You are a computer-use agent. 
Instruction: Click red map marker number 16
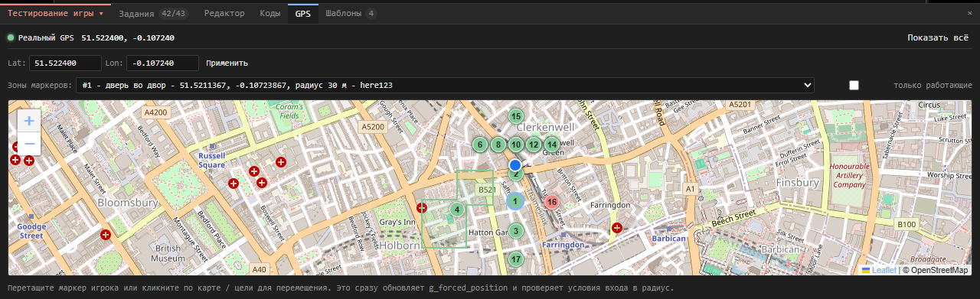[x=552, y=202]
